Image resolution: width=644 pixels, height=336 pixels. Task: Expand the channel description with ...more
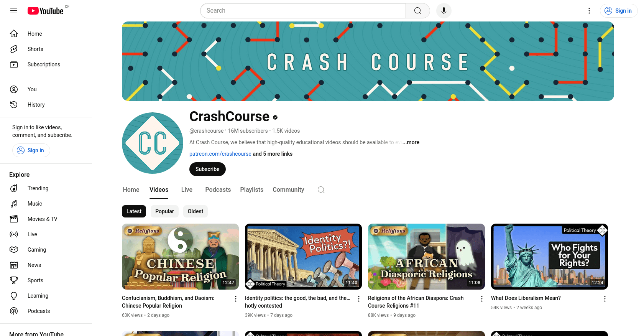click(x=411, y=142)
